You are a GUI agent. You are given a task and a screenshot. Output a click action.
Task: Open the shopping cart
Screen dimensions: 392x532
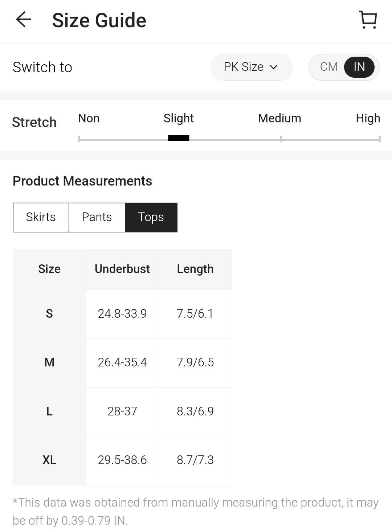click(368, 20)
